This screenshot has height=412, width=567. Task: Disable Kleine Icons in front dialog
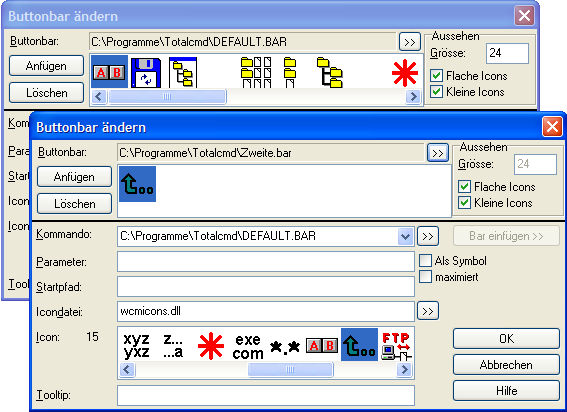coord(464,203)
